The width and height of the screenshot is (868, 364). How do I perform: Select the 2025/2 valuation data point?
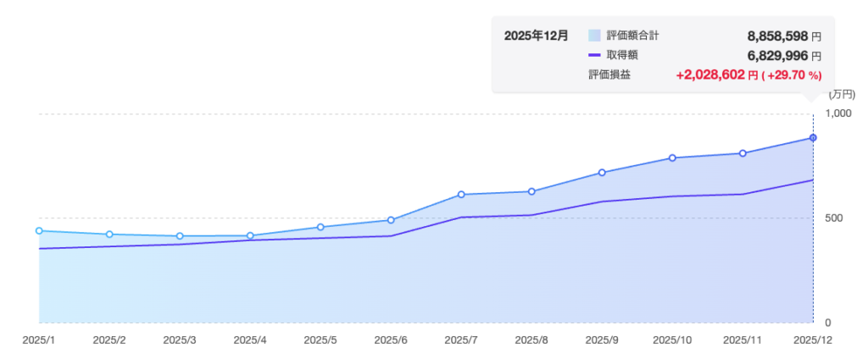pos(109,234)
